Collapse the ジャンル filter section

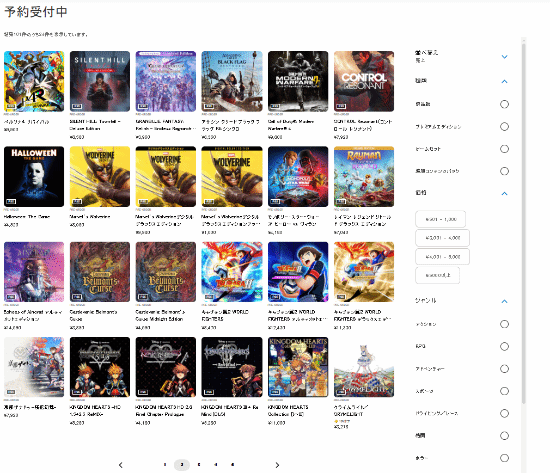coord(504,301)
